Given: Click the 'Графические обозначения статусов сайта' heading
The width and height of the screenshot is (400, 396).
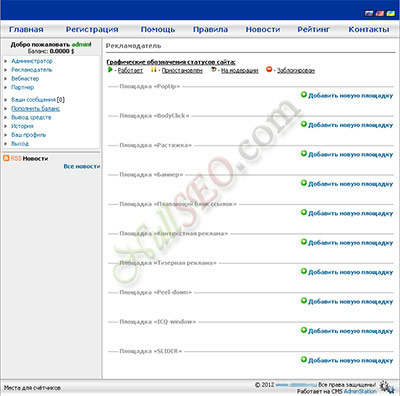Looking at the screenshot, I should point(171,62).
